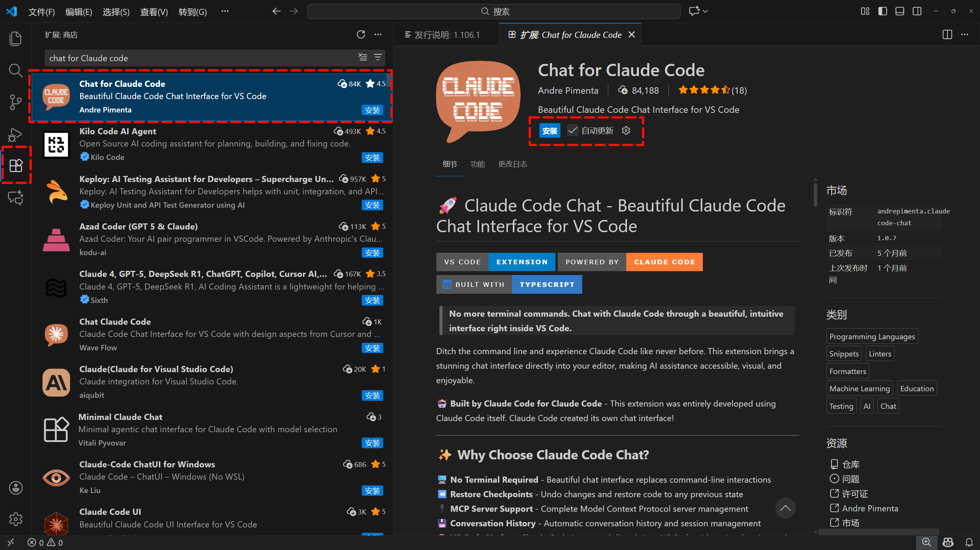Switch to the 更改日志 tab
Screen dimensions: 980x550
512,164
